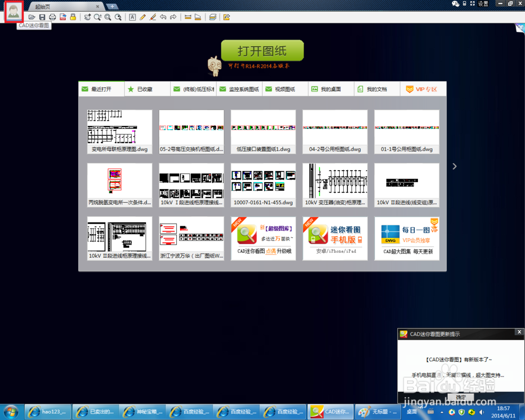Open hao123 IE window in taskbar

[48, 412]
